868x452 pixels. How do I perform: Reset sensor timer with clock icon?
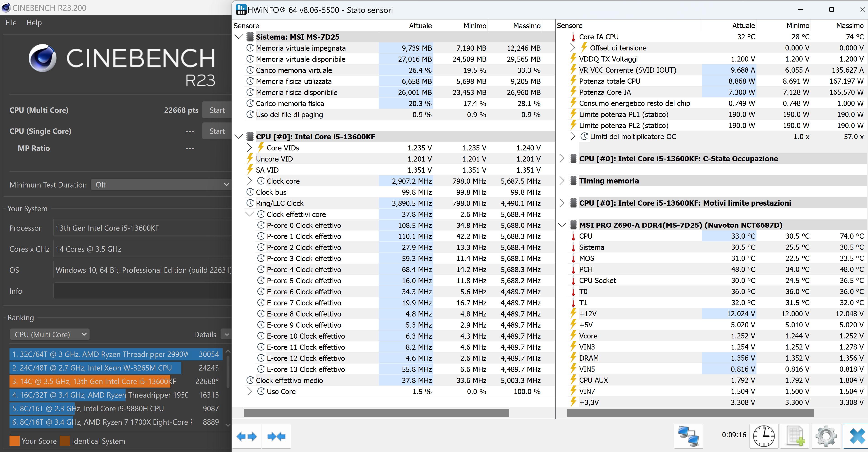tap(763, 436)
